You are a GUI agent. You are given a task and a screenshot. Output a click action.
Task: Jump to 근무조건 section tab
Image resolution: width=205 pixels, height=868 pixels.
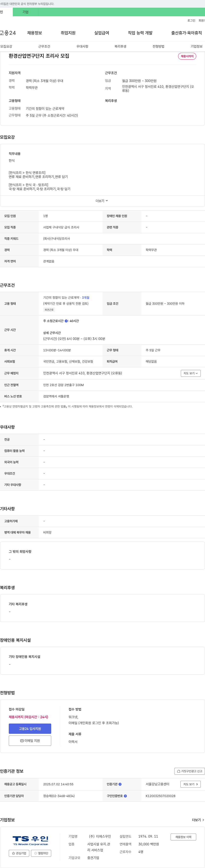[44, 47]
